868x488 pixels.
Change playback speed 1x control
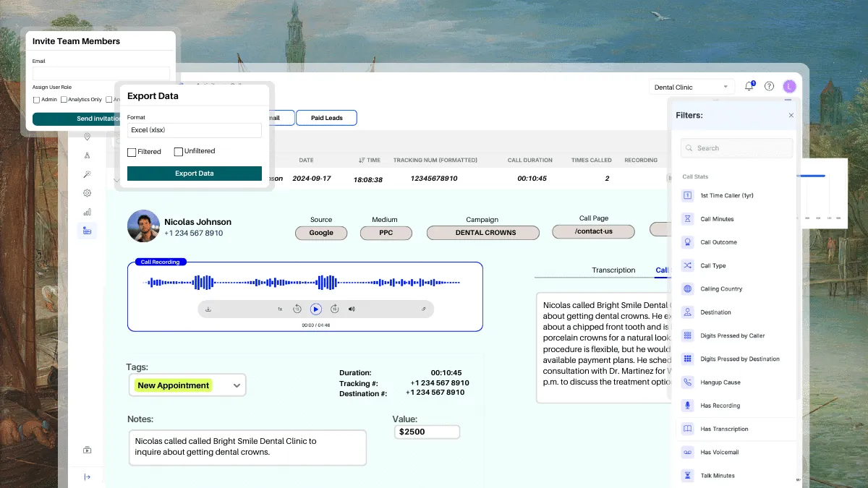point(280,309)
